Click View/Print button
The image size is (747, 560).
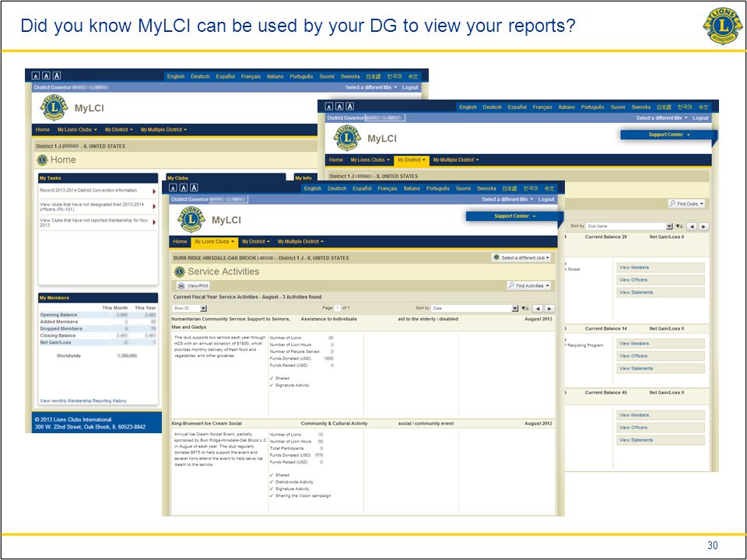pos(193,285)
